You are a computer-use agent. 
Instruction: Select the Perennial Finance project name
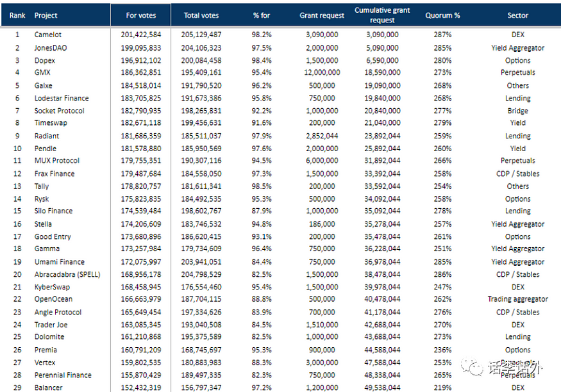pos(63,375)
